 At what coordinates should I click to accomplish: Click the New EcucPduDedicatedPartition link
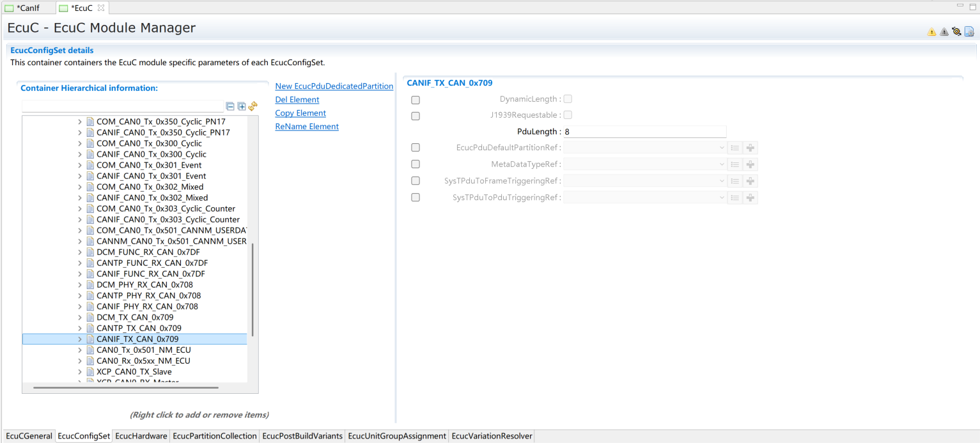click(334, 86)
